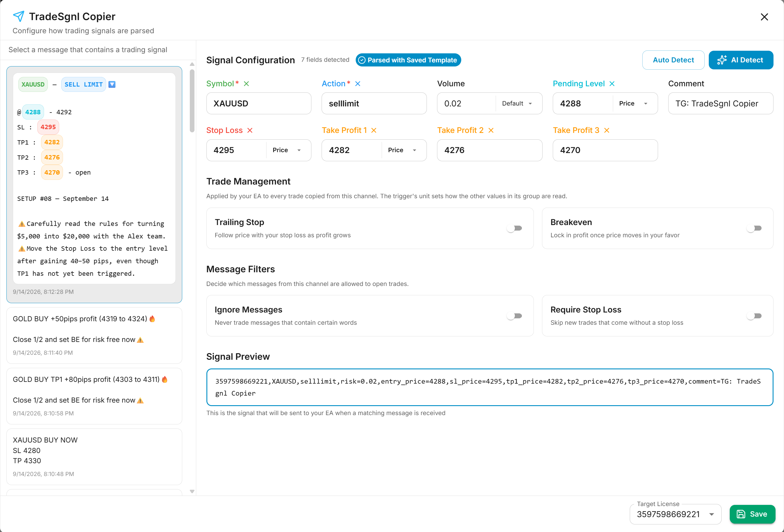The width and height of the screenshot is (784, 532).
Task: Click the Volume value field 0.02
Action: [x=466, y=103]
